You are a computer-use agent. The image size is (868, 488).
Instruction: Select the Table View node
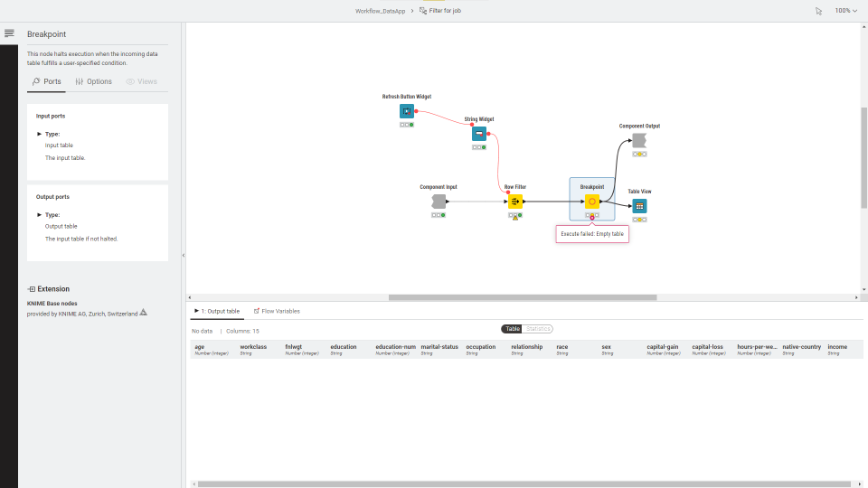pyautogui.click(x=639, y=206)
